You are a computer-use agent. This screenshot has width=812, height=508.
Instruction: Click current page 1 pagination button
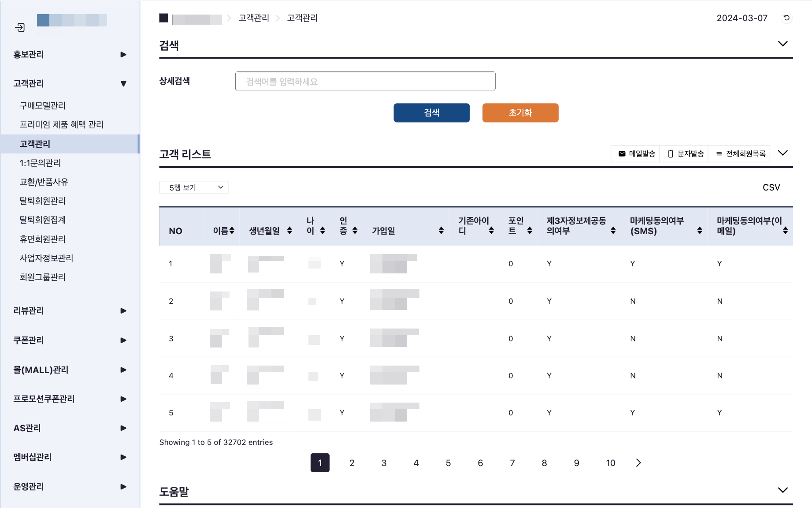320,463
